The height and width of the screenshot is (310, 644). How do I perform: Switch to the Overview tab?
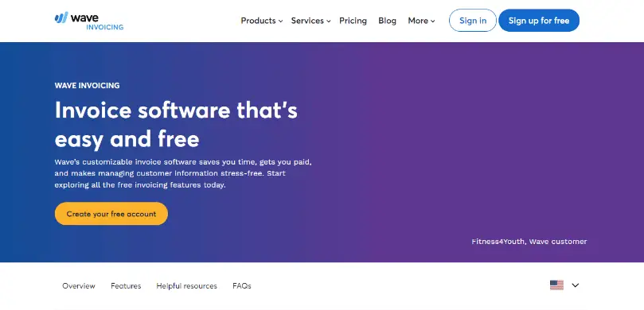click(x=79, y=286)
